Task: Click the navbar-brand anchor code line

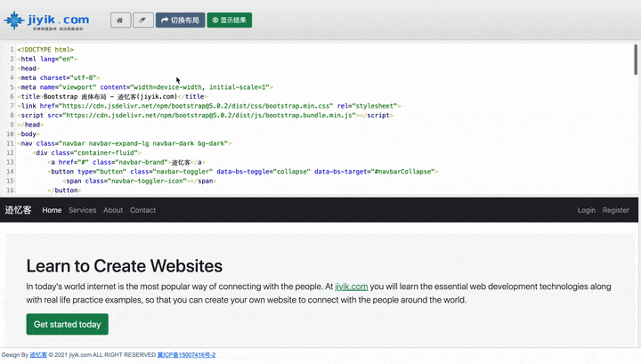Action: 126,162
